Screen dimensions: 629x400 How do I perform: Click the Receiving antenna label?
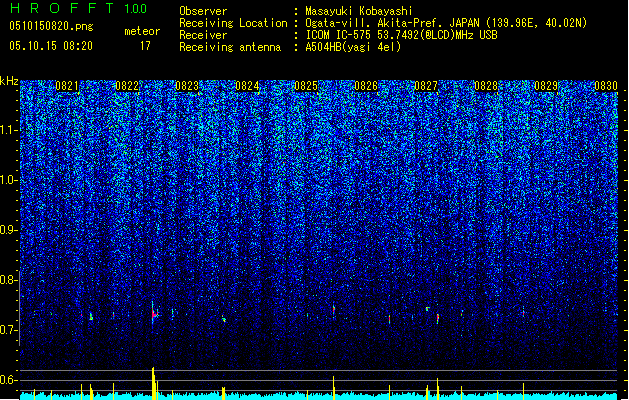point(230,47)
